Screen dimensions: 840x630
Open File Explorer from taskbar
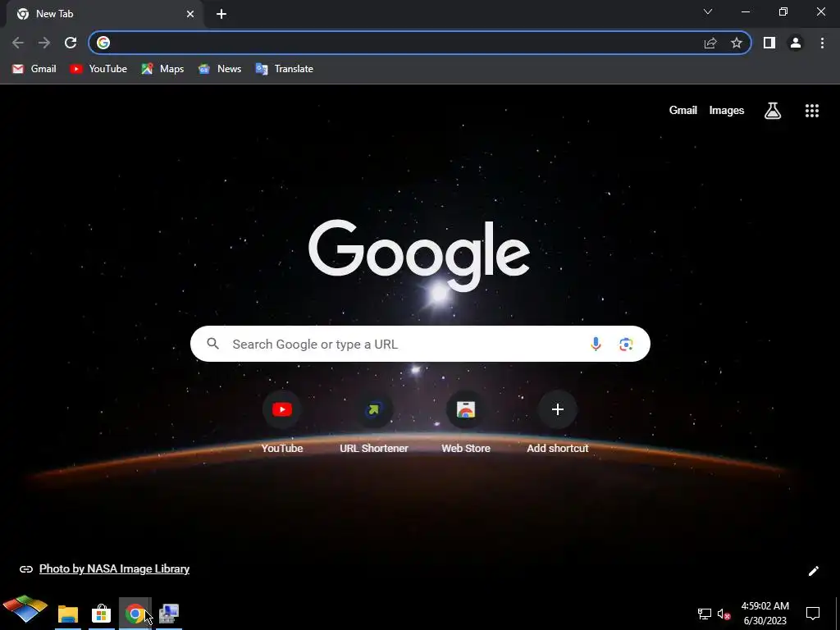coord(68,614)
